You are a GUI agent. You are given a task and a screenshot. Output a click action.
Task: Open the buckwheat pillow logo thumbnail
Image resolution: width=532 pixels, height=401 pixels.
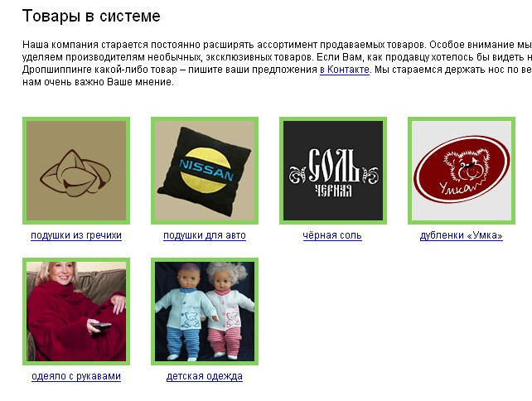[x=76, y=171]
